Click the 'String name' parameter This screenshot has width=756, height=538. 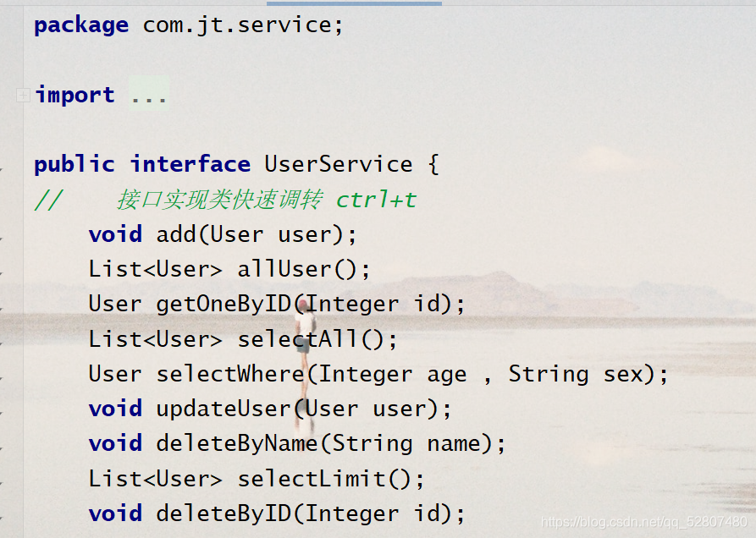pyautogui.click(x=406, y=443)
